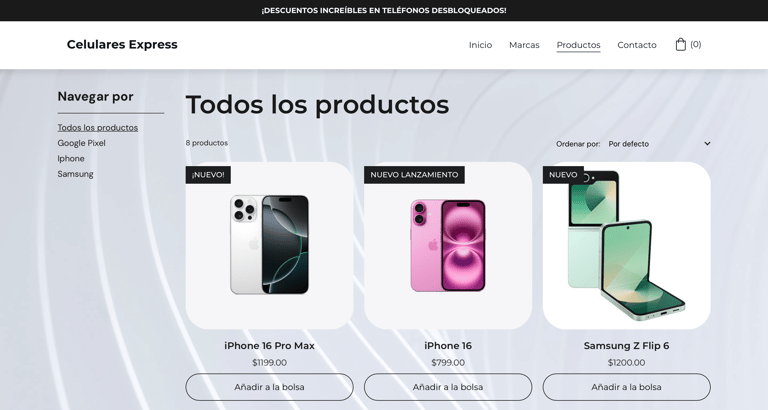768x410 pixels.
Task: Filter by Samsung category
Action: 75,174
